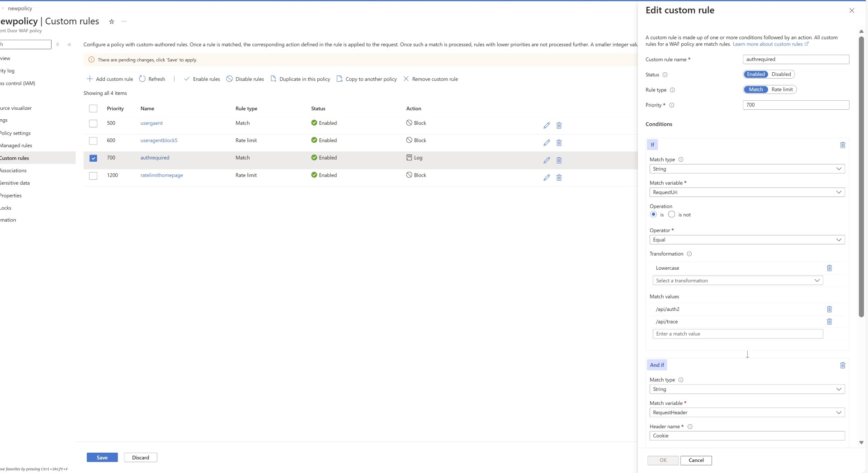Click Refresh in the toolbar
The height and width of the screenshot is (473, 868).
pos(152,79)
